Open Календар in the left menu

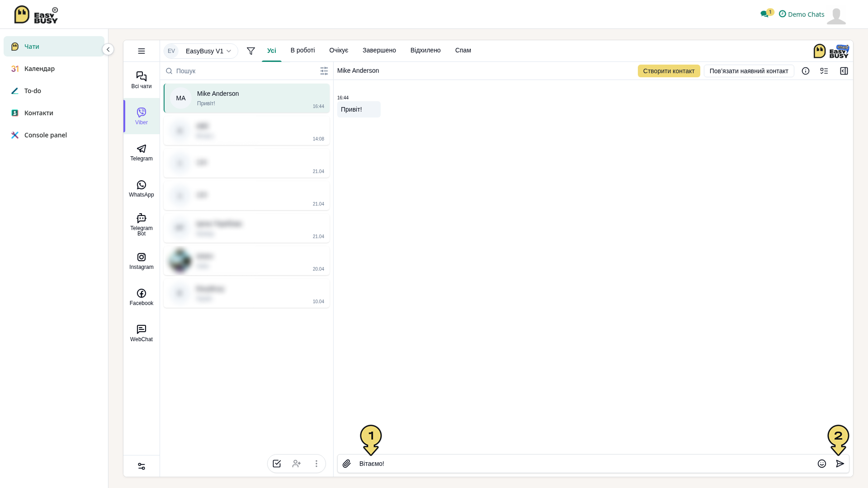pos(54,69)
